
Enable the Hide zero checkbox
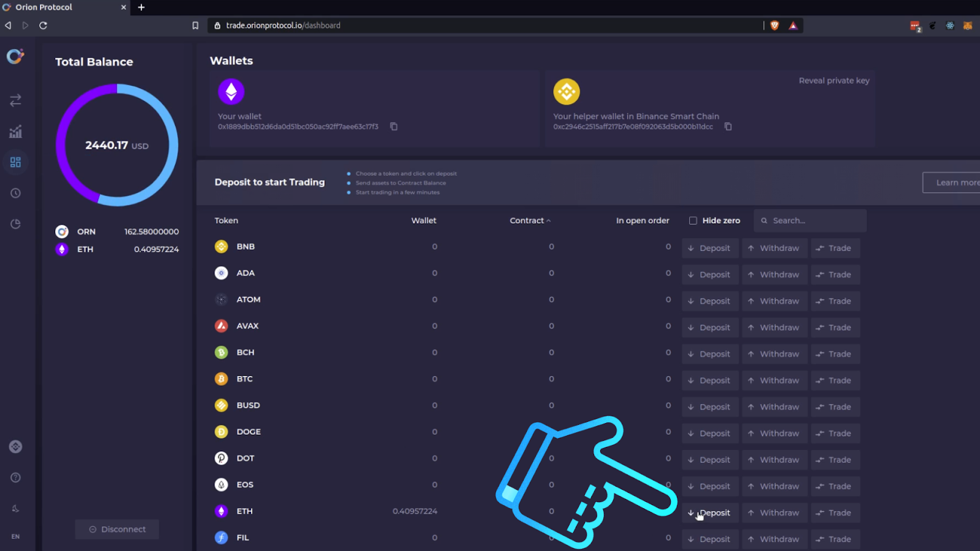click(693, 220)
